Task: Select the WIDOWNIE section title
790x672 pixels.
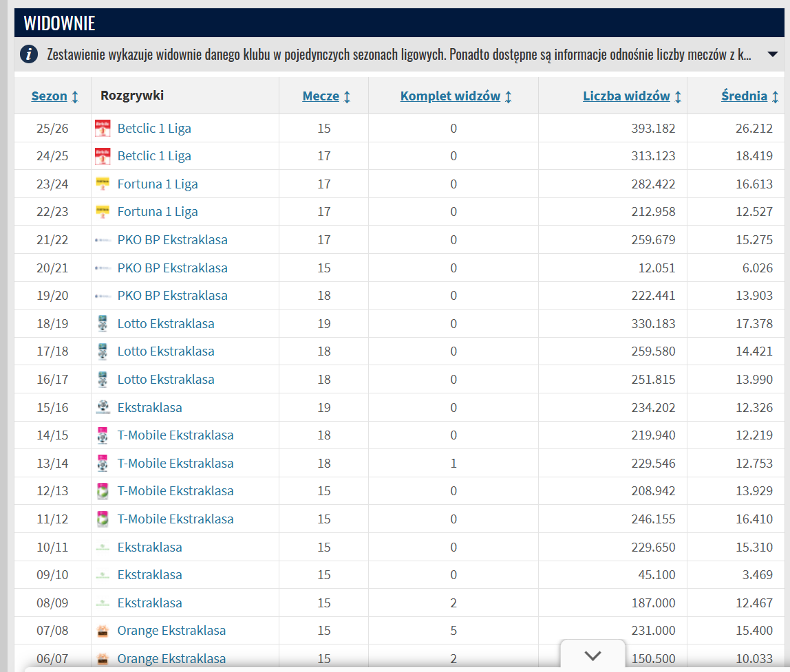Action: [59, 23]
